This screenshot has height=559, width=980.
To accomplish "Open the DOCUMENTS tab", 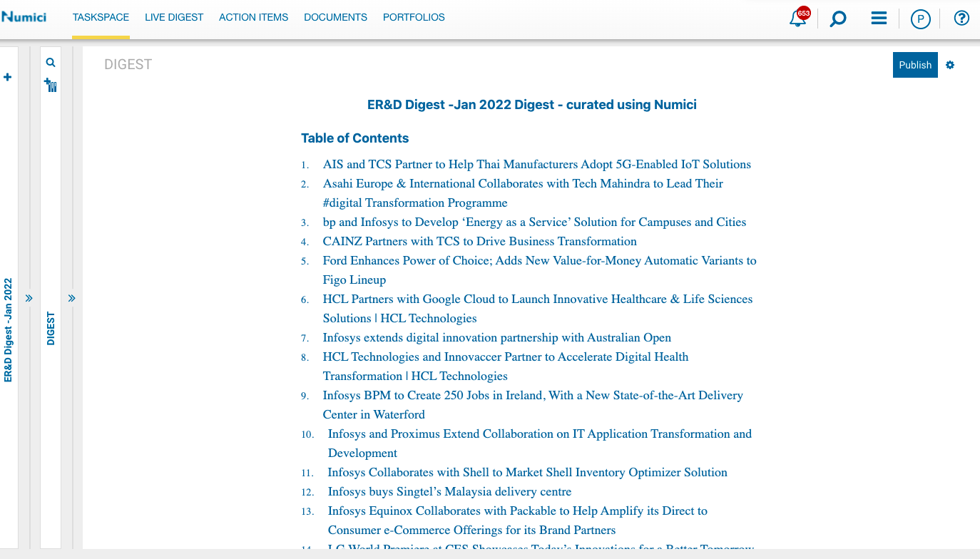I will click(x=335, y=17).
